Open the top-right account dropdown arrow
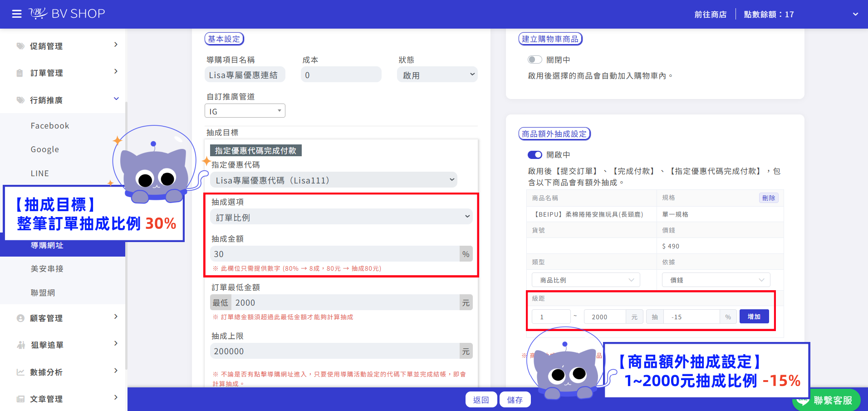Screen dimensions: 868x411 tap(855, 14)
